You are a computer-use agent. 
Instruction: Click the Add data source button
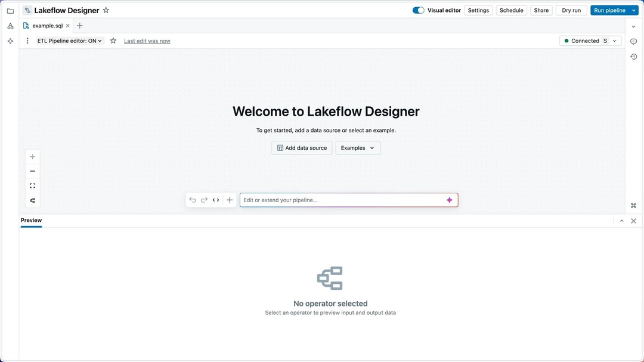[302, 148]
